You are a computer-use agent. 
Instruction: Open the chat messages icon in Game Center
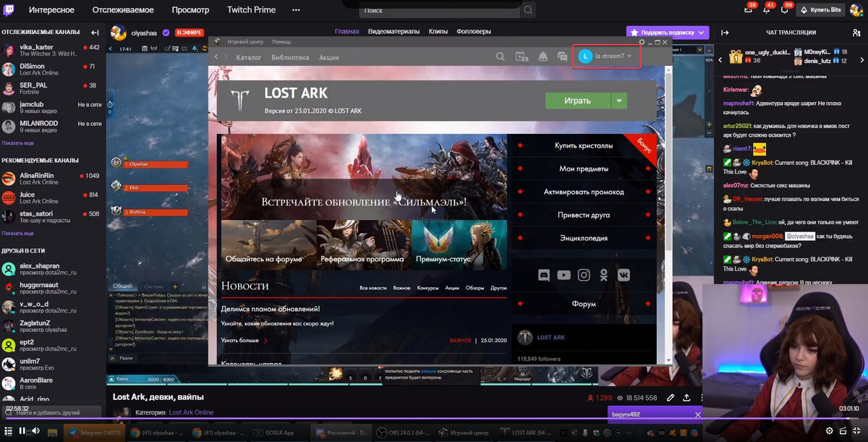point(562,56)
